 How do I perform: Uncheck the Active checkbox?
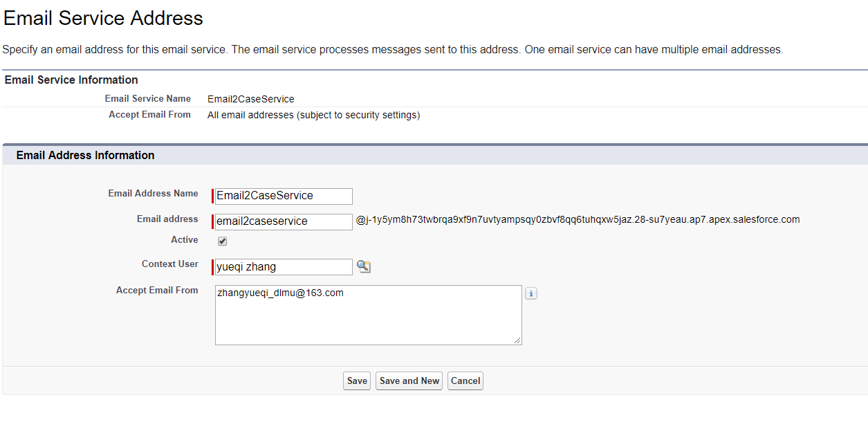coord(223,241)
